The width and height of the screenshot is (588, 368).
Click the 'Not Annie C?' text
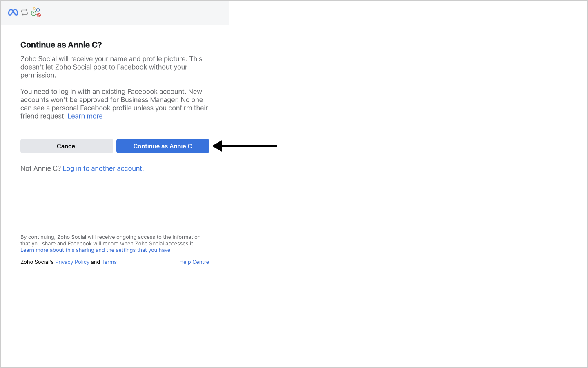pos(40,168)
